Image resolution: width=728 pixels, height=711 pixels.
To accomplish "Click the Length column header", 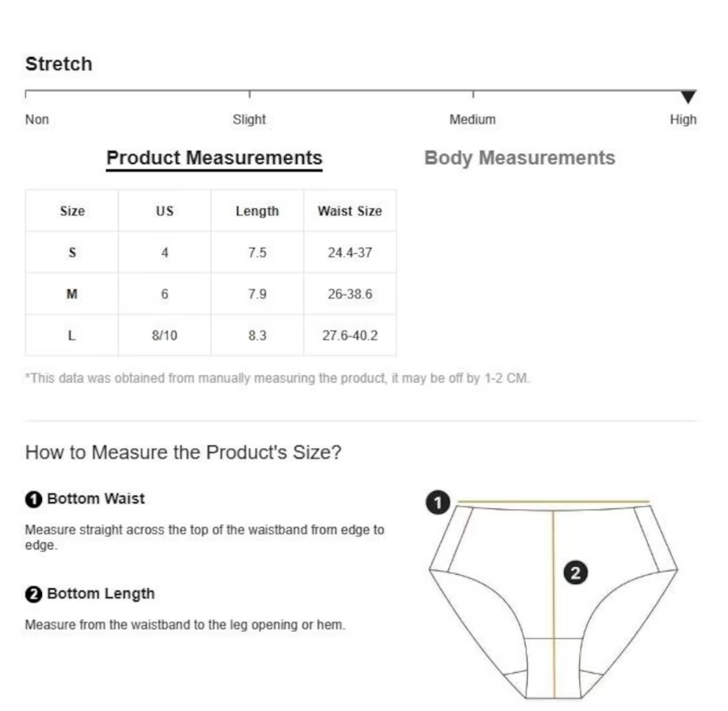I will point(257,211).
